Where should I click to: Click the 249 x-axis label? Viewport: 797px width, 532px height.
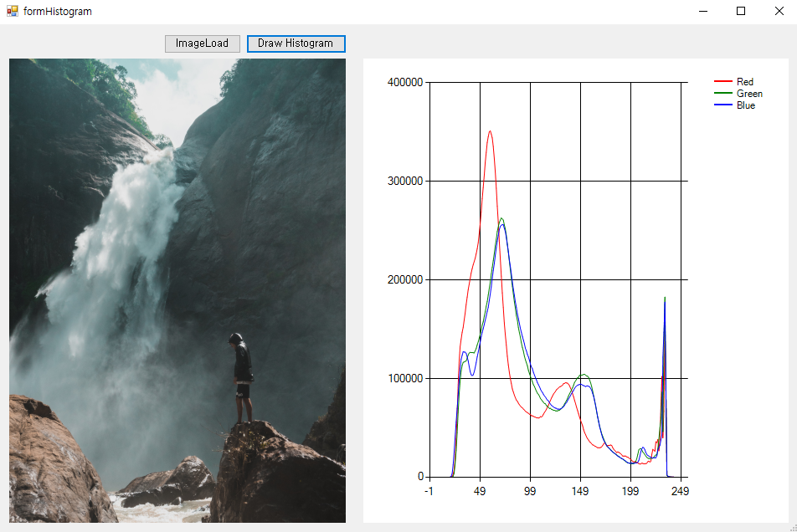pos(680,491)
